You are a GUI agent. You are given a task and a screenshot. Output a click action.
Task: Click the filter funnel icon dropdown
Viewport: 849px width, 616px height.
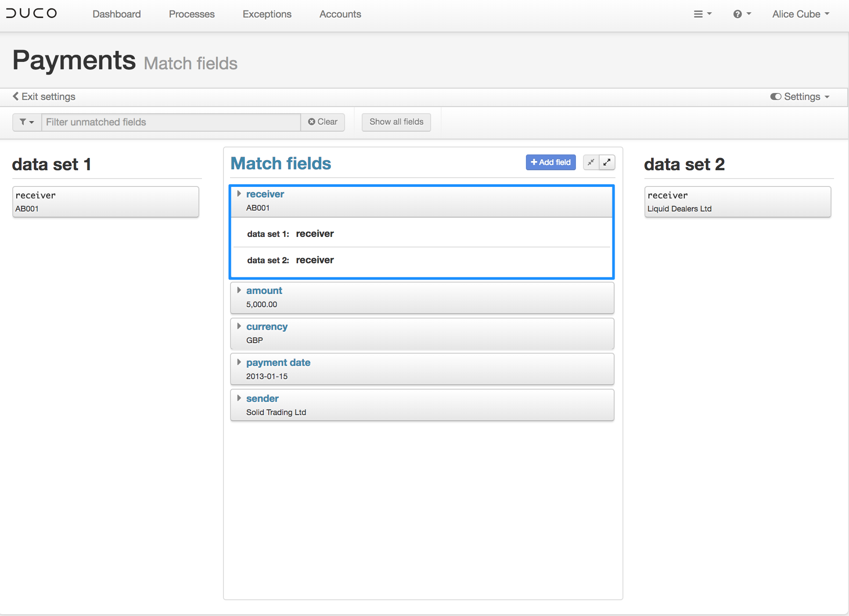tap(27, 122)
